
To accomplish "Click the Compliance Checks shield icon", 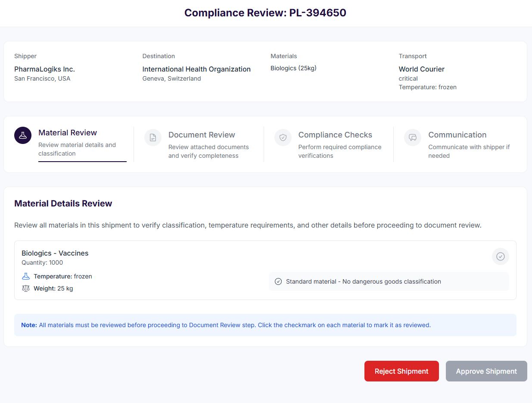I will [283, 137].
